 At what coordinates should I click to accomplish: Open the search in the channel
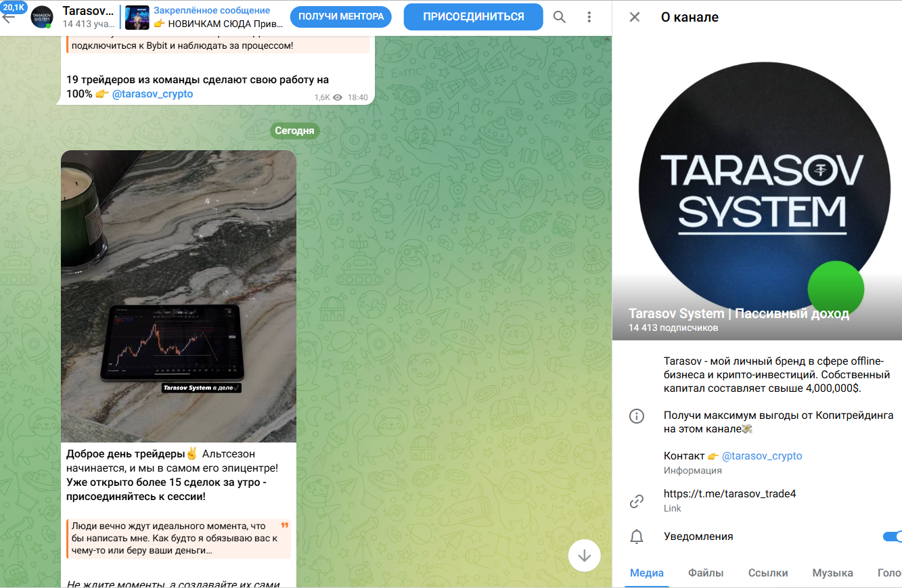tap(559, 16)
